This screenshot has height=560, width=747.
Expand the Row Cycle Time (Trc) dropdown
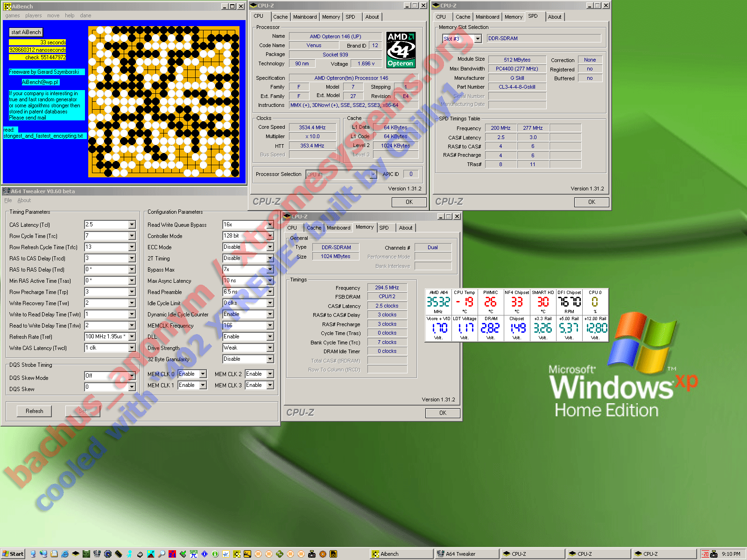coord(132,236)
